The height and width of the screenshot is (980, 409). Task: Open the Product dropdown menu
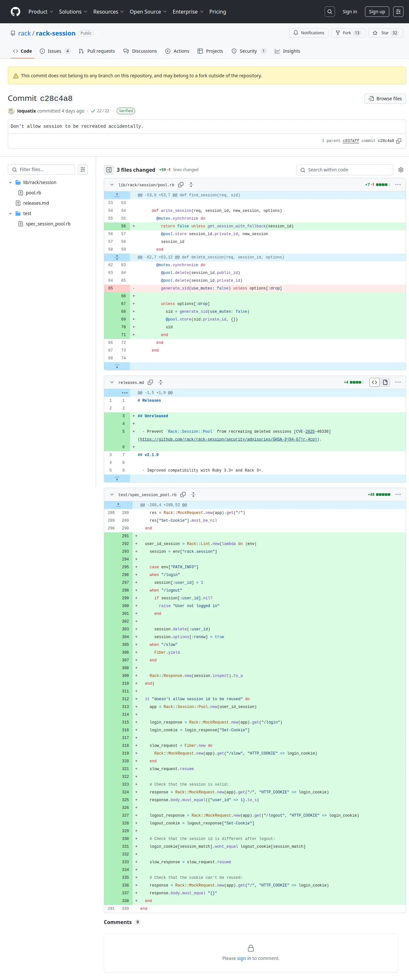[41, 12]
